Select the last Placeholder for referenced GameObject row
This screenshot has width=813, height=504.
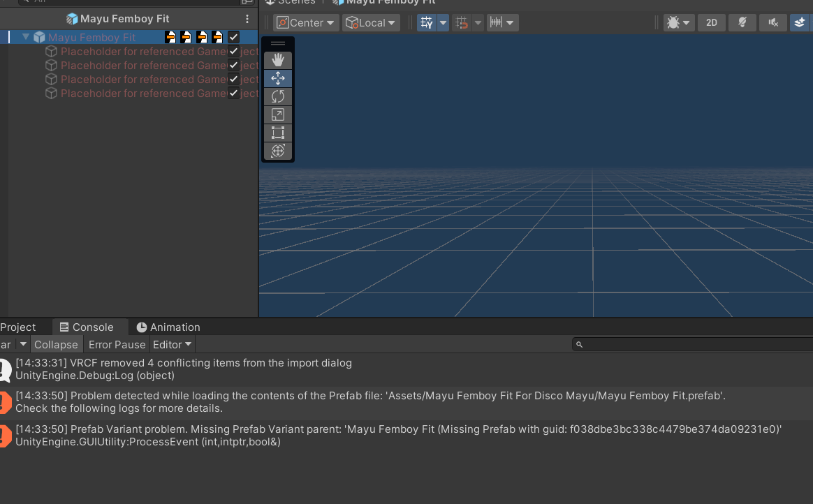pos(129,94)
